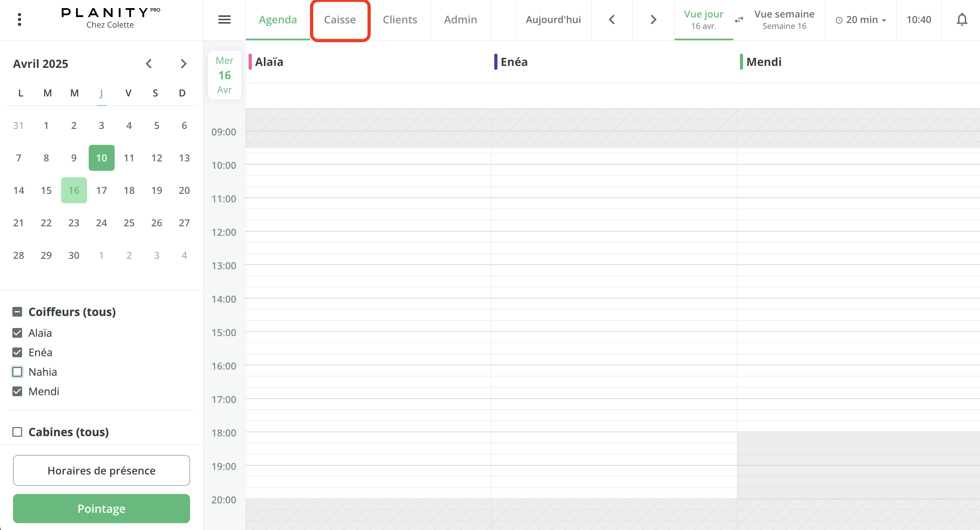Click the day/week view swap arrows
The height and width of the screenshot is (530, 980).
click(x=739, y=19)
